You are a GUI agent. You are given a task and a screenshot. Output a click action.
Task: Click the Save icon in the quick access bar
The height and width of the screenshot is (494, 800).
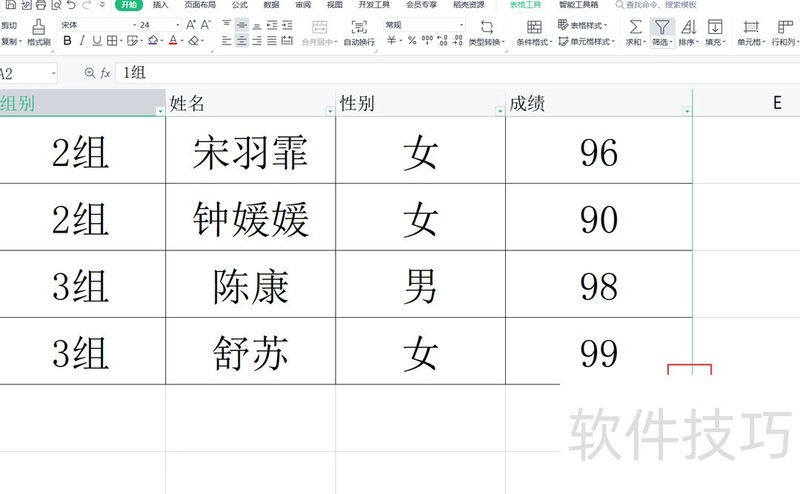click(10, 5)
